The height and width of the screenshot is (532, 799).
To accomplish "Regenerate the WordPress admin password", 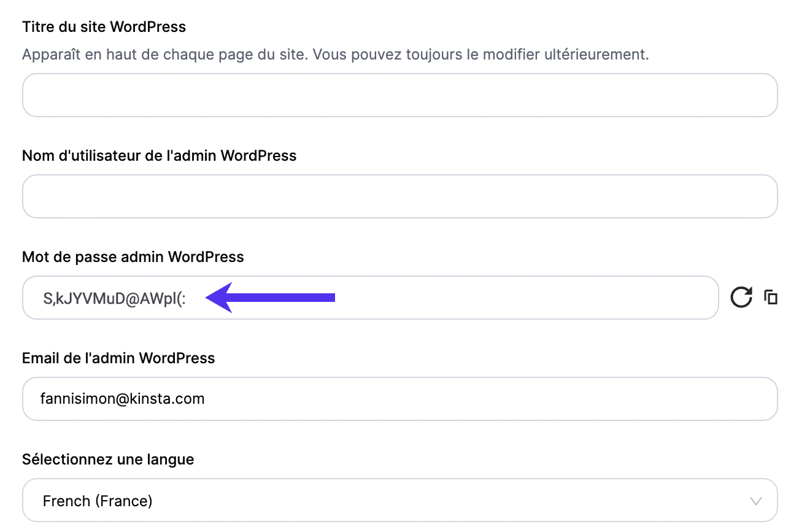I will coord(741,298).
